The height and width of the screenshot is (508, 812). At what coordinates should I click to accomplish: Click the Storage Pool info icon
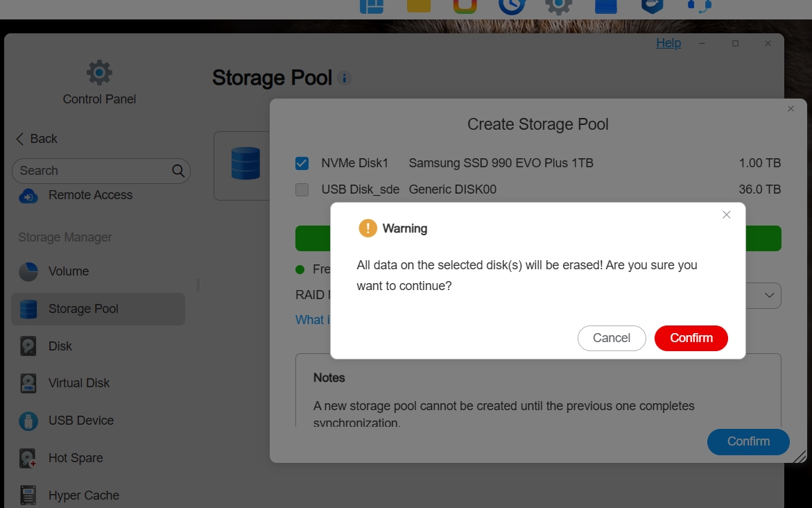click(345, 78)
